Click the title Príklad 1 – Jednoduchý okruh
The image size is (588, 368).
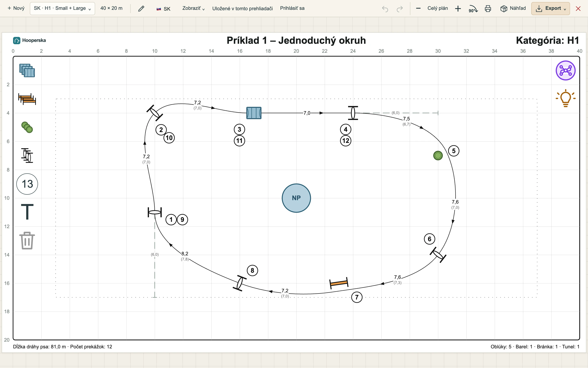(x=296, y=40)
